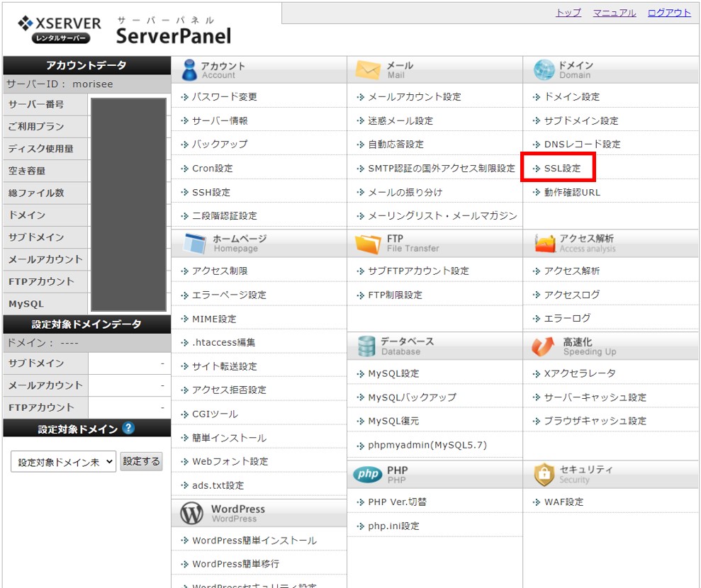This screenshot has width=701, height=588.
Task: Open Xアクセラレータ
Action: click(580, 373)
